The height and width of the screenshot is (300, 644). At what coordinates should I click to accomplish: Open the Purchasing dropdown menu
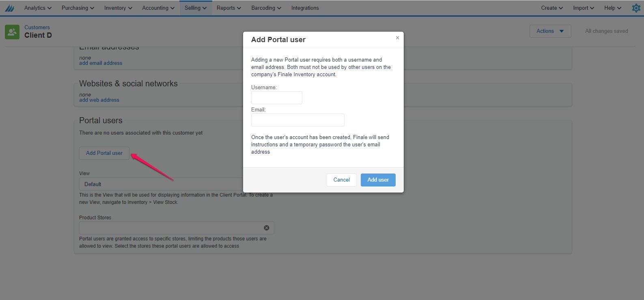[78, 8]
